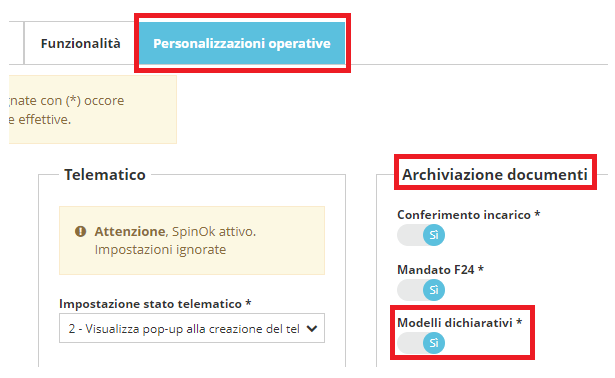Select the Personalizzazioni operative tab
Image resolution: width=615 pixels, height=378 pixels.
pos(242,43)
